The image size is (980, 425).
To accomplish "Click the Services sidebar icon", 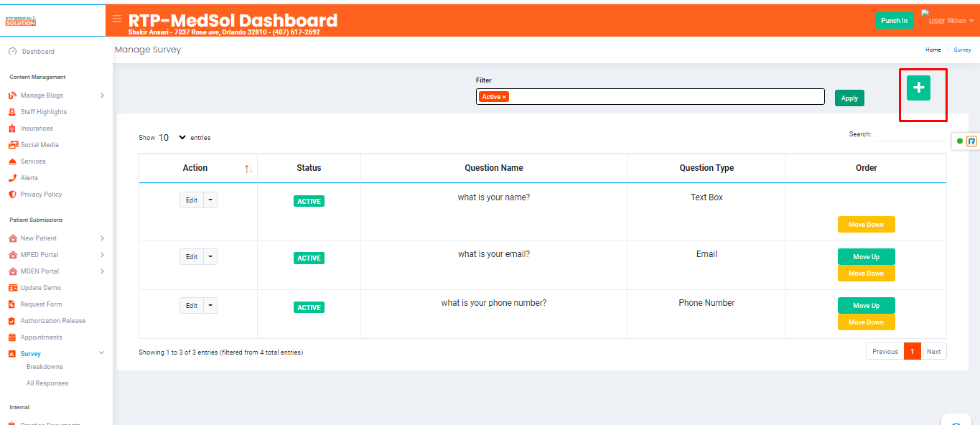I will (12, 162).
